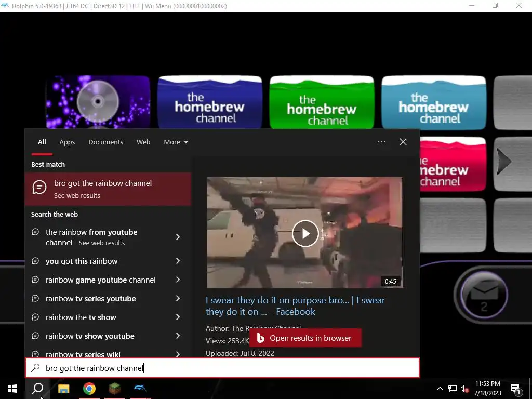The width and height of the screenshot is (532, 399).
Task: Open network status tray icon
Action: [x=453, y=389]
